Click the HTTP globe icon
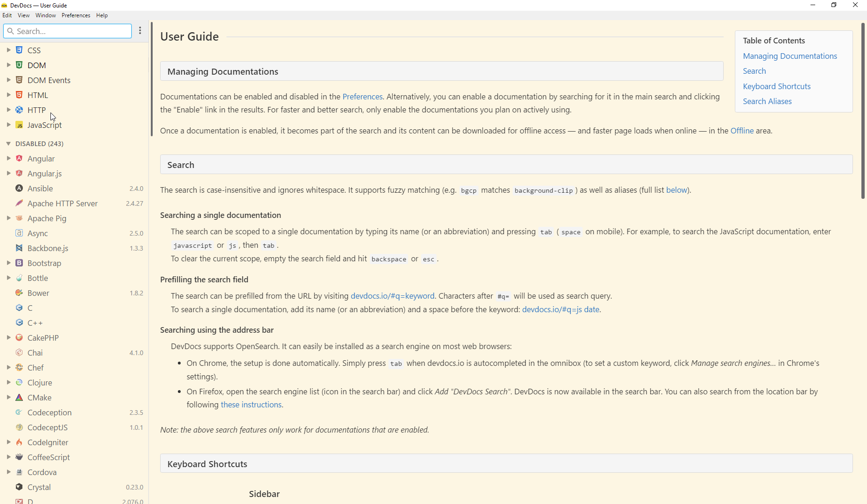867x504 pixels. coord(19,110)
